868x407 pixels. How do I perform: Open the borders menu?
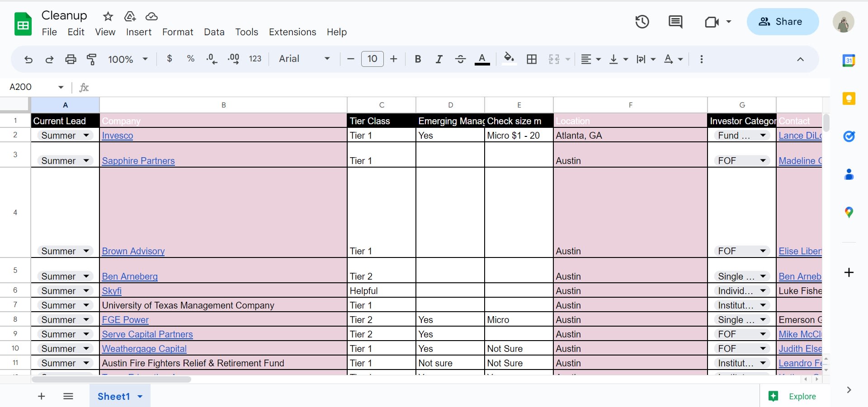click(x=532, y=59)
